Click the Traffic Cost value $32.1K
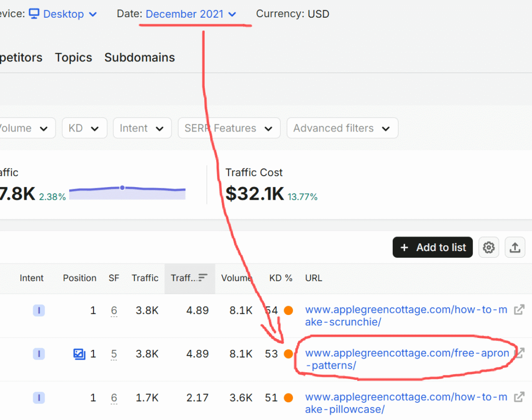The height and width of the screenshot is (420, 532). click(x=255, y=193)
